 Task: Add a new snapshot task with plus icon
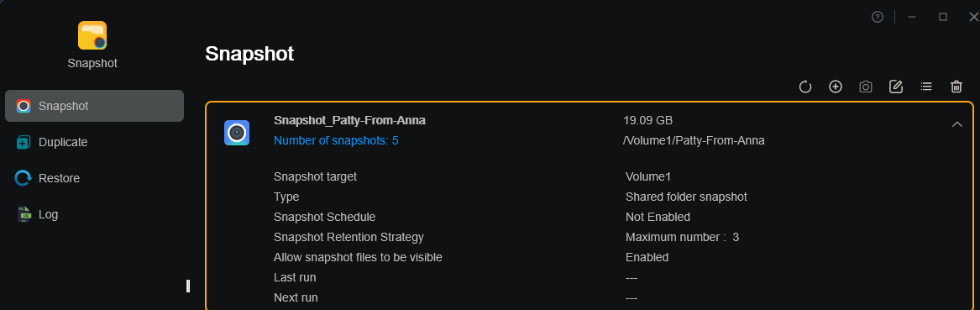(x=836, y=87)
